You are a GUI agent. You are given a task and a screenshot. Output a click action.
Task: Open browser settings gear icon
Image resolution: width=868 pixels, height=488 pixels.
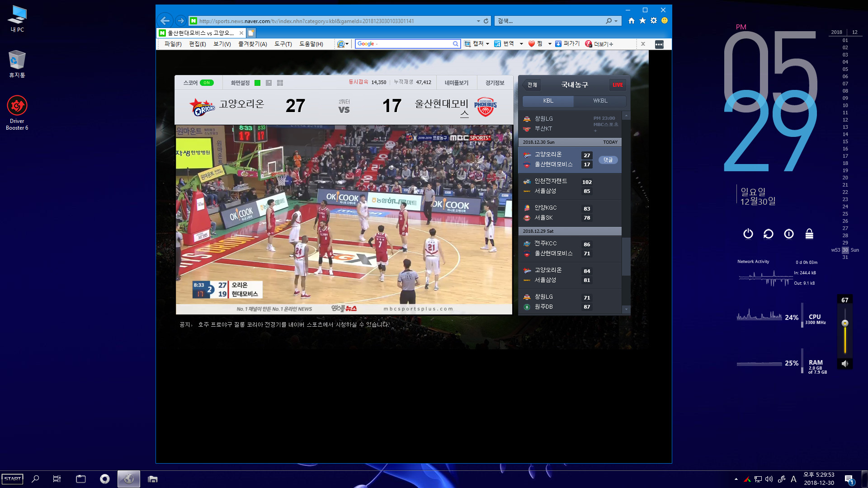tap(654, 21)
